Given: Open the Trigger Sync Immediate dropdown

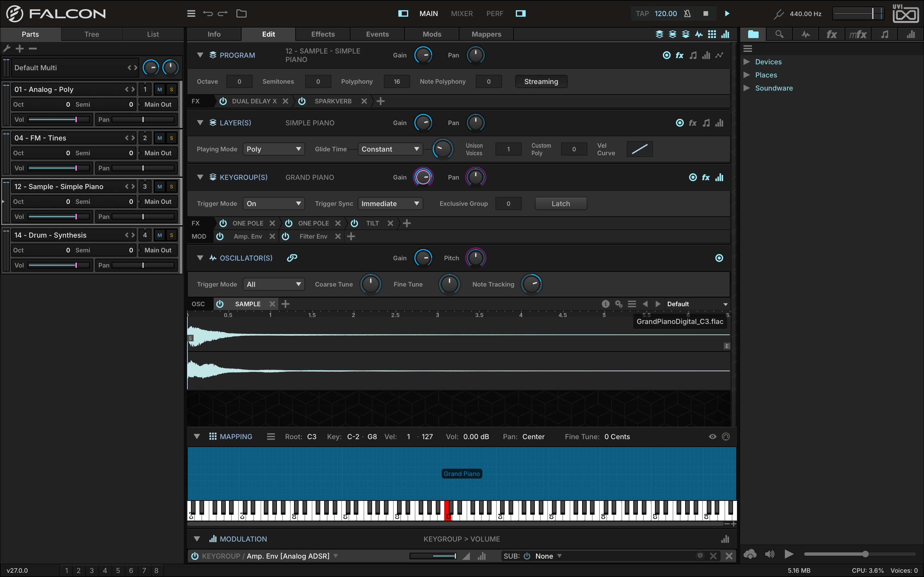Looking at the screenshot, I should pyautogui.click(x=390, y=204).
